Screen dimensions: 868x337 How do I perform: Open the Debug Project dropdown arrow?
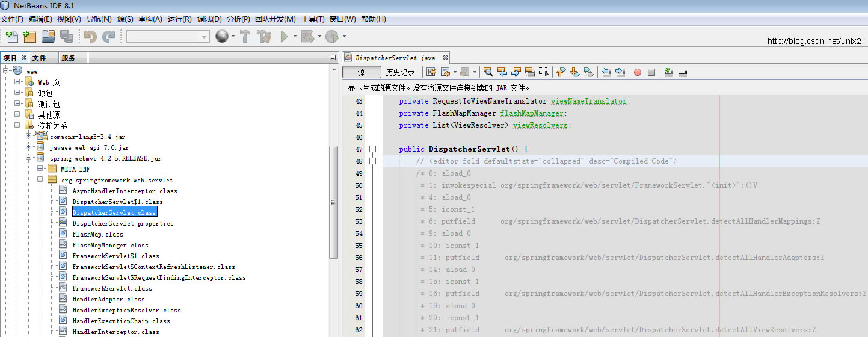(319, 37)
